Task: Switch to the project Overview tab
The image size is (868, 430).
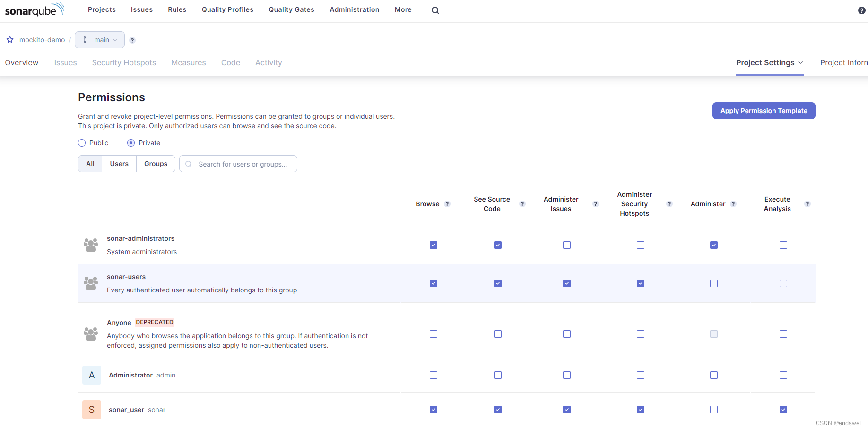Action: coord(22,62)
